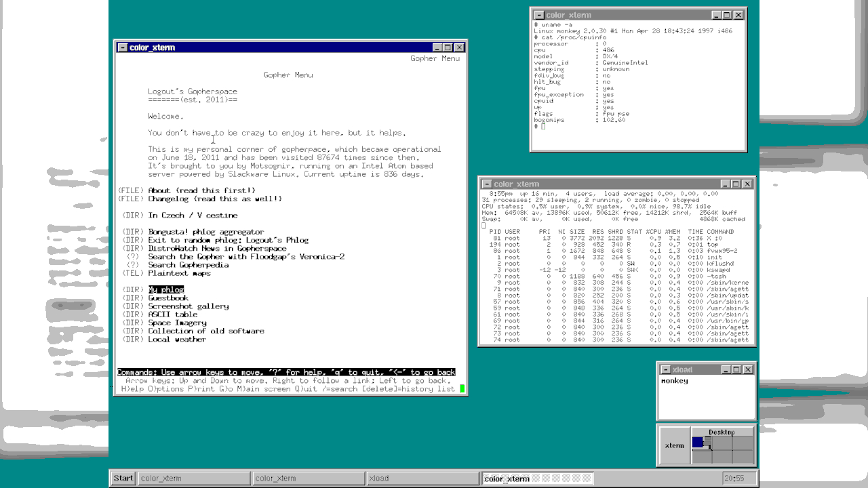Minimize the xload window
The height and width of the screenshot is (488, 868).
(727, 369)
